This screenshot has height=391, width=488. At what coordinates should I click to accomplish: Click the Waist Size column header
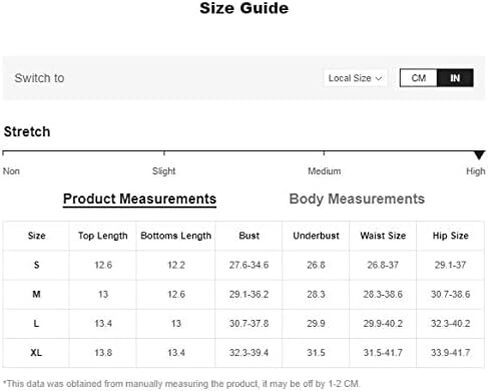383,236
